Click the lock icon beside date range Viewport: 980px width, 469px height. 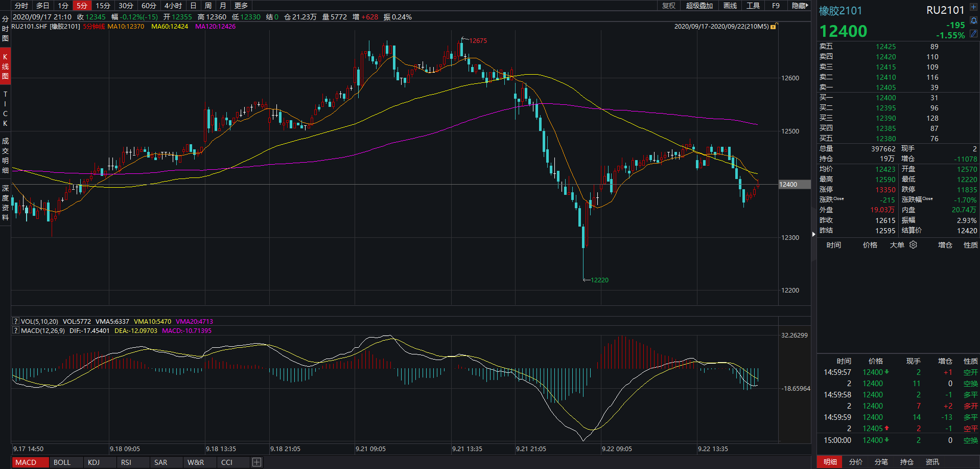tap(774, 26)
